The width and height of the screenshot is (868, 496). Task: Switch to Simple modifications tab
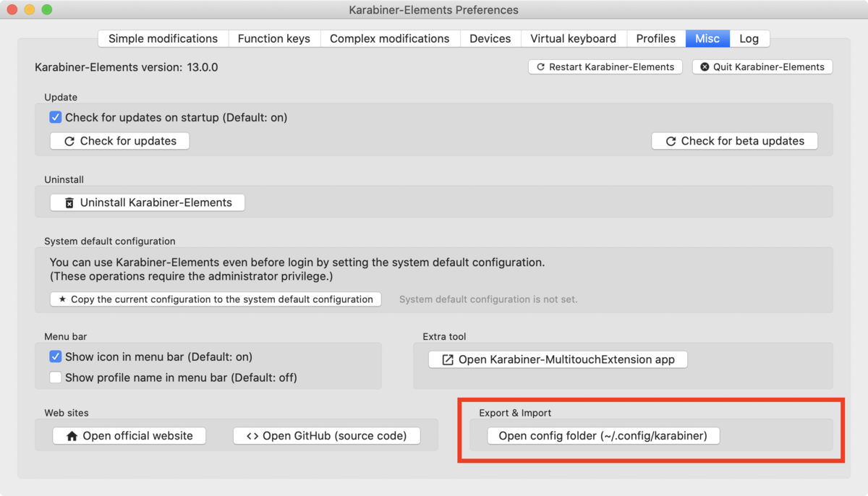(x=163, y=38)
